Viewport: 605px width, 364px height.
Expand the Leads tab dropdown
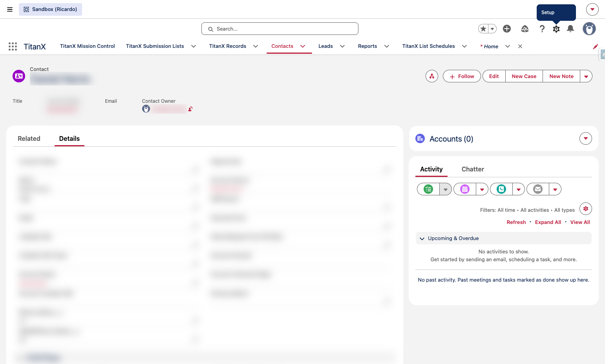tap(342, 46)
